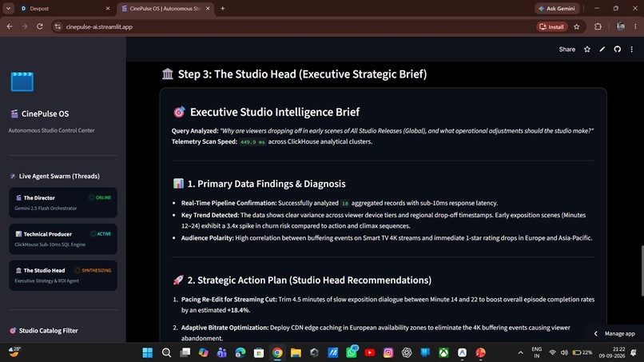Reload the current page
644x362 pixels.
40,26
